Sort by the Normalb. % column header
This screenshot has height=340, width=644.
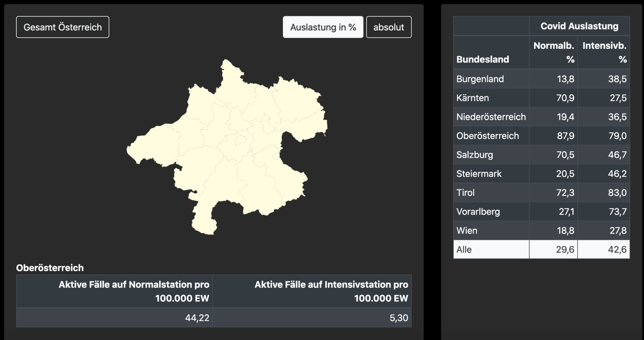[553, 52]
